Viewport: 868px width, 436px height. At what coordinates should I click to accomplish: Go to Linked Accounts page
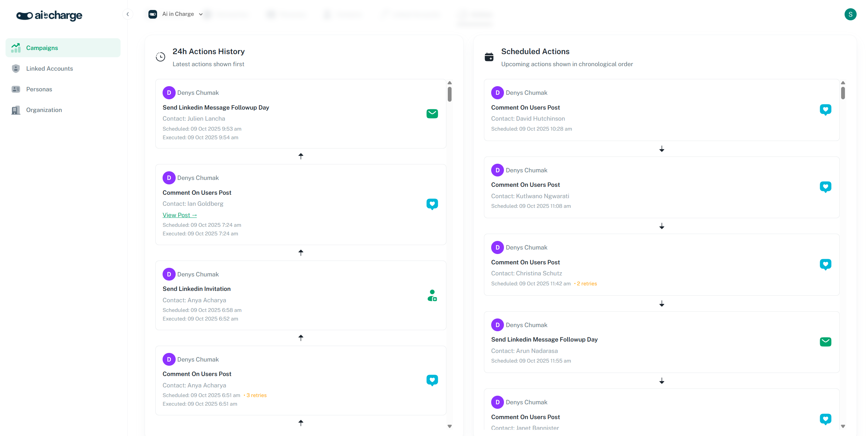pyautogui.click(x=49, y=69)
